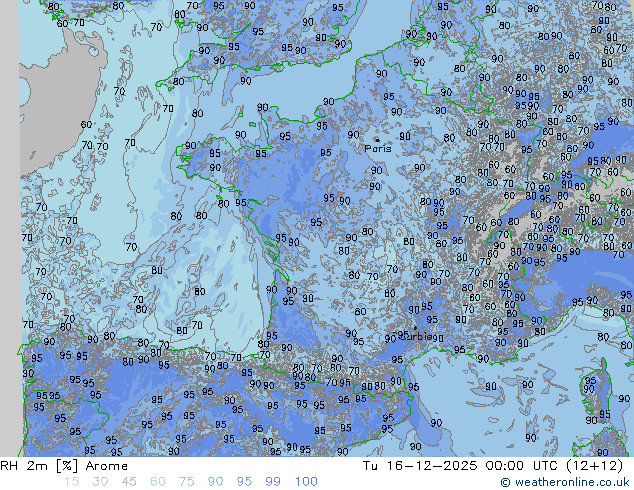Click the legend value 90
The height and width of the screenshot is (490, 634).
(215, 482)
